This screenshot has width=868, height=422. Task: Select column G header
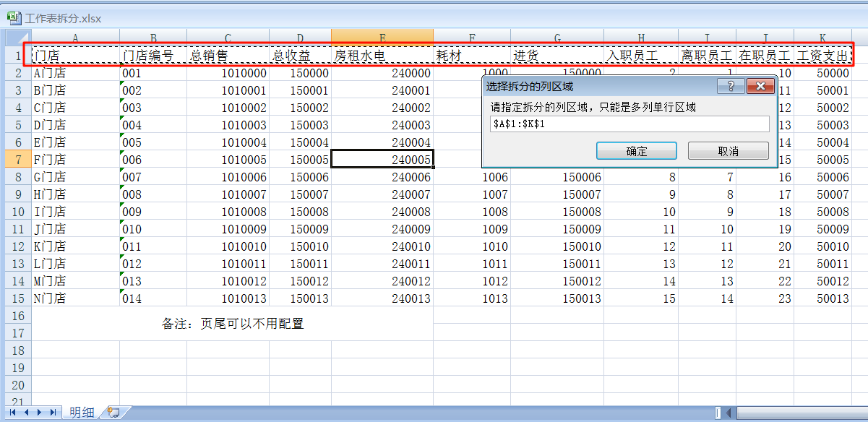[557, 36]
